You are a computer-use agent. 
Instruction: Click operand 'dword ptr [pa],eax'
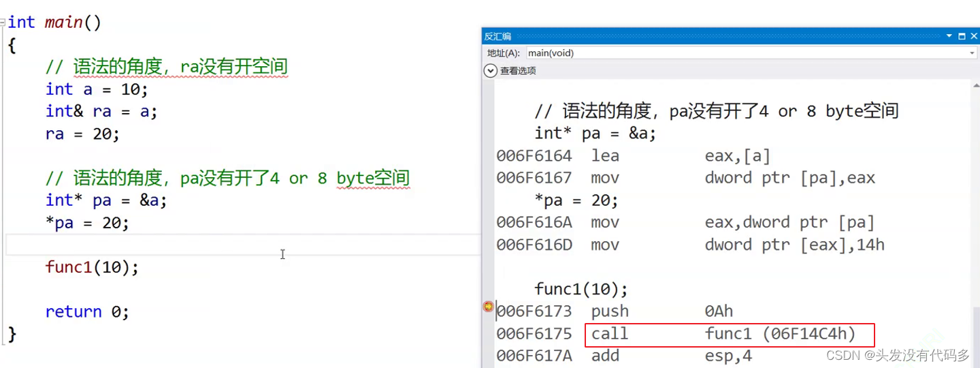[x=790, y=179]
